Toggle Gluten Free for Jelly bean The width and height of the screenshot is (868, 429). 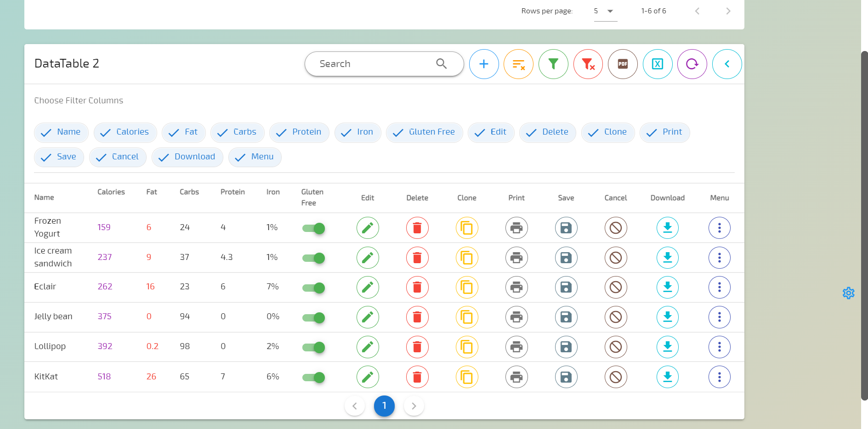point(314,317)
